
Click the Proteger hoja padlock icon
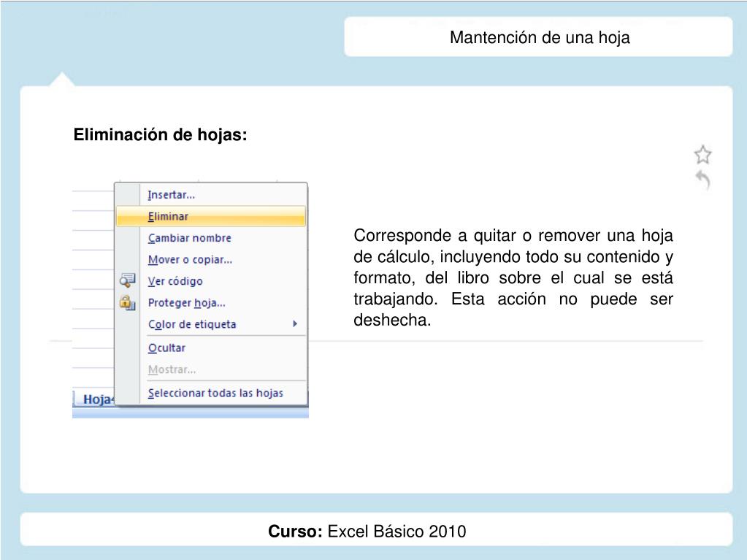tap(127, 302)
